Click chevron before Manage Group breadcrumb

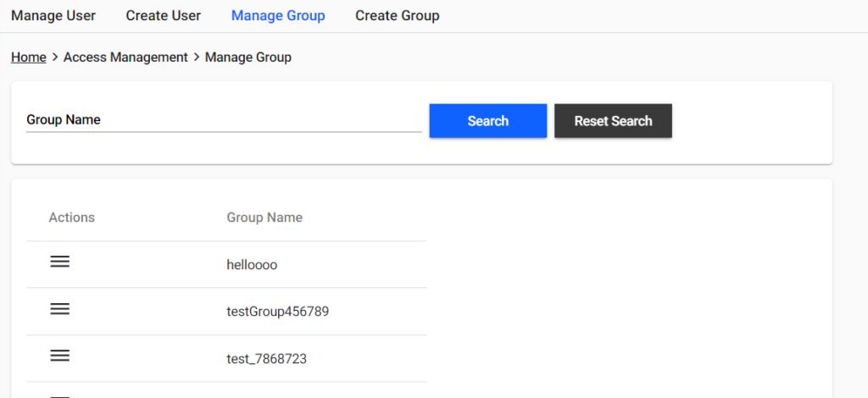(197, 57)
